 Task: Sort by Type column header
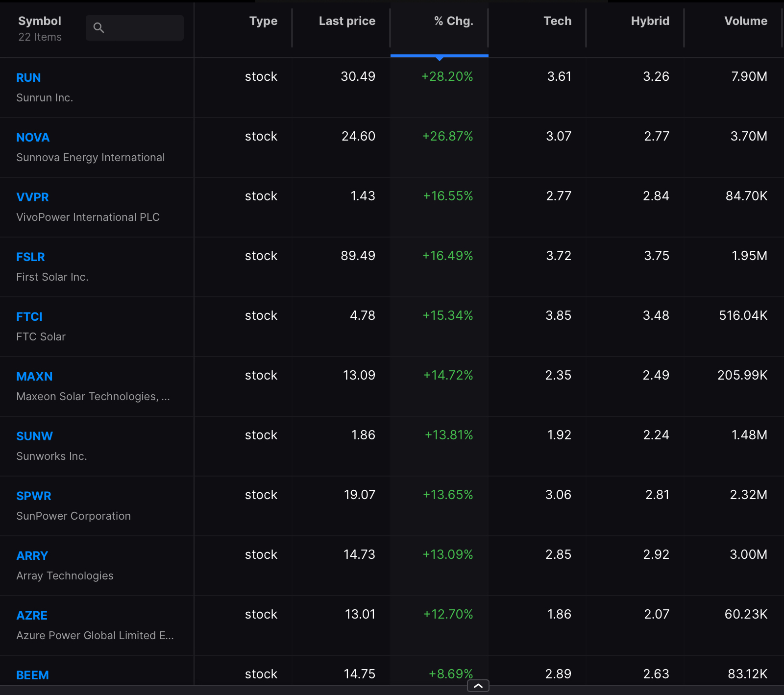click(264, 21)
